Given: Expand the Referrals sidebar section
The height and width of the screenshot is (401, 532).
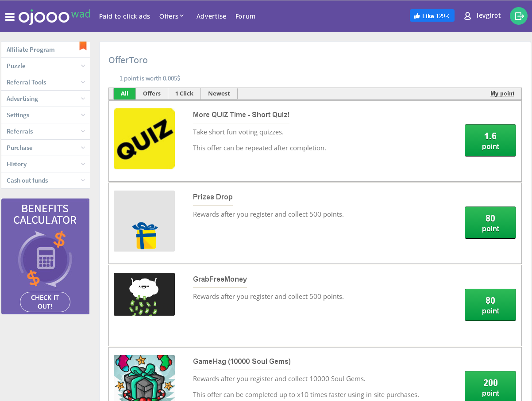Looking at the screenshot, I should (46, 131).
